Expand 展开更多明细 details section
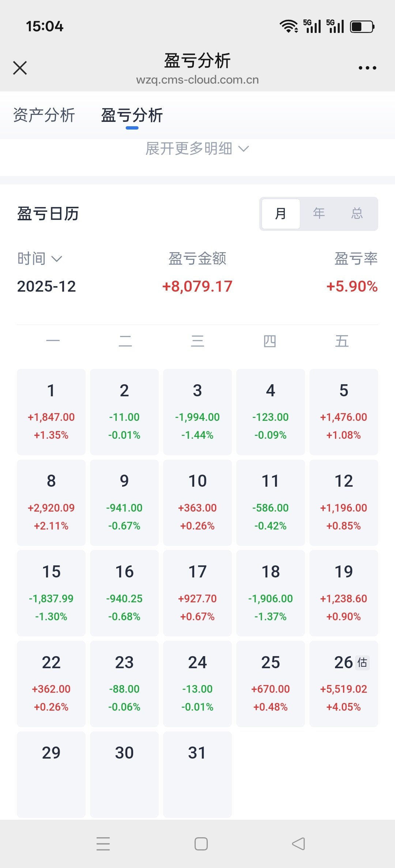Viewport: 395px width, 868px height. tap(197, 149)
